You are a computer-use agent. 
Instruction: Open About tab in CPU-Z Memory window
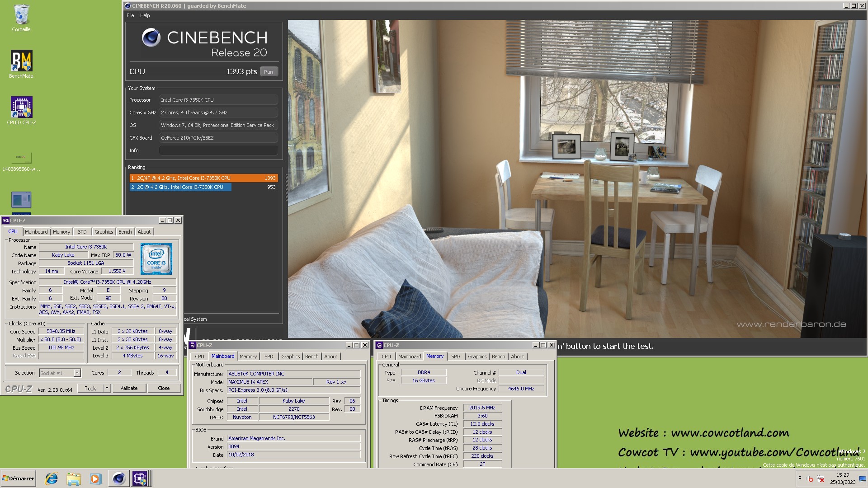pos(518,357)
